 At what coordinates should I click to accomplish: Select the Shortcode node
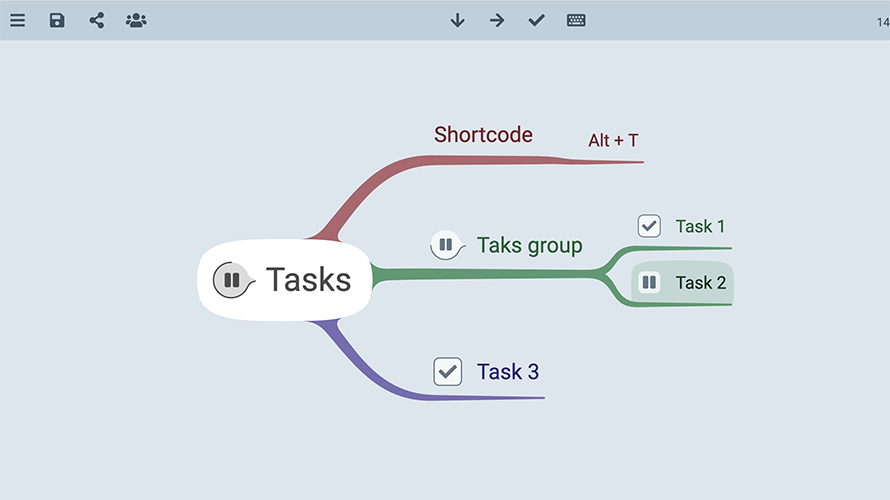pos(483,135)
